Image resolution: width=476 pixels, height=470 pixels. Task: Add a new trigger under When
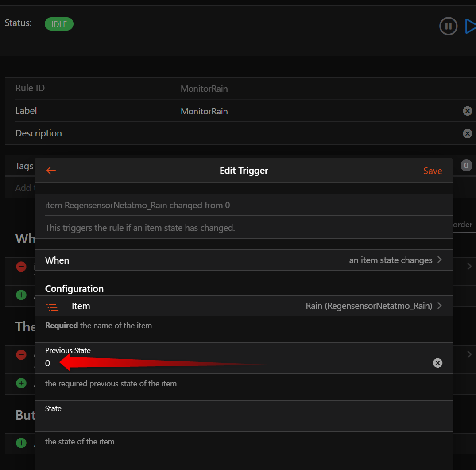(x=21, y=295)
